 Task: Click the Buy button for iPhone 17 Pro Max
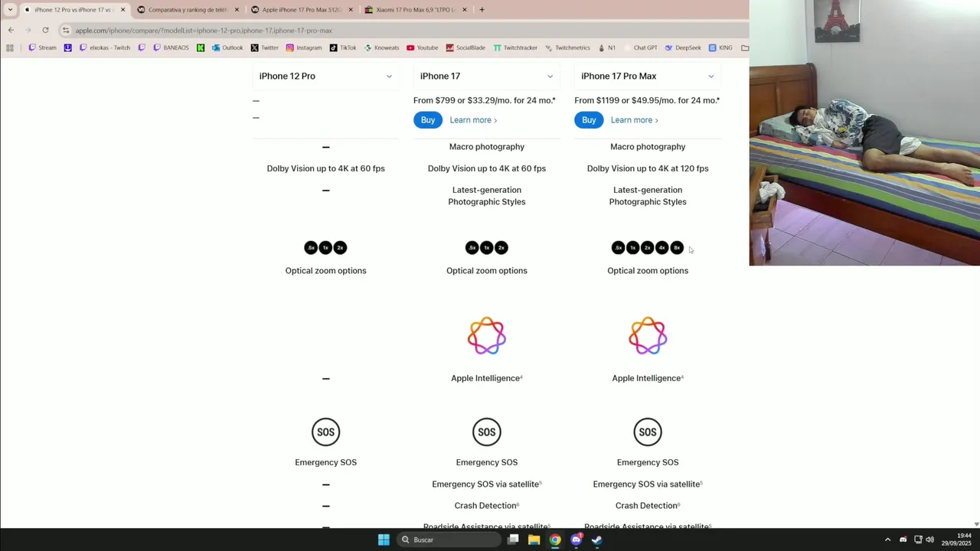pos(589,120)
